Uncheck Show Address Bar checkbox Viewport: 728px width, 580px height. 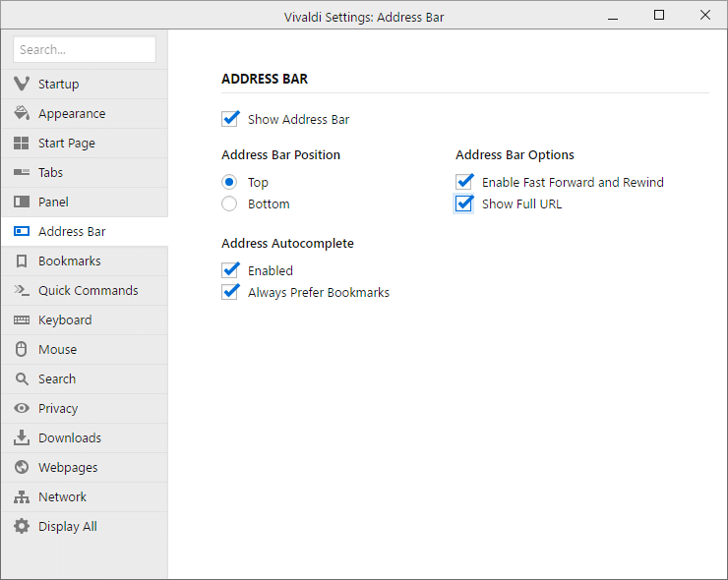[x=230, y=119]
